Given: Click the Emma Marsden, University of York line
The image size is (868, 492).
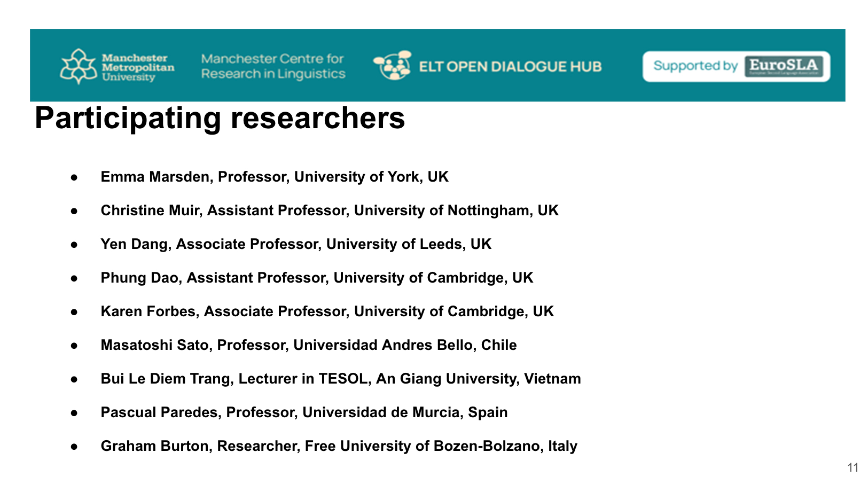Looking at the screenshot, I should pyautogui.click(x=275, y=177).
